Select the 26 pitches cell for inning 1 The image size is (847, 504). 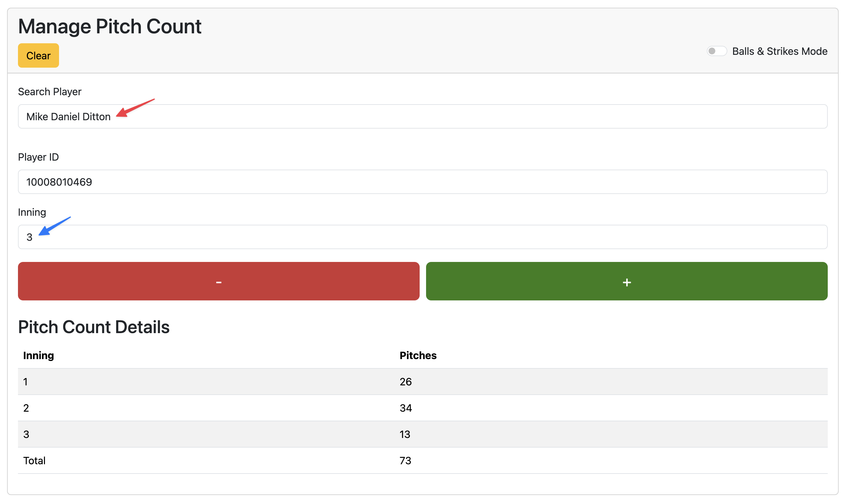(405, 382)
